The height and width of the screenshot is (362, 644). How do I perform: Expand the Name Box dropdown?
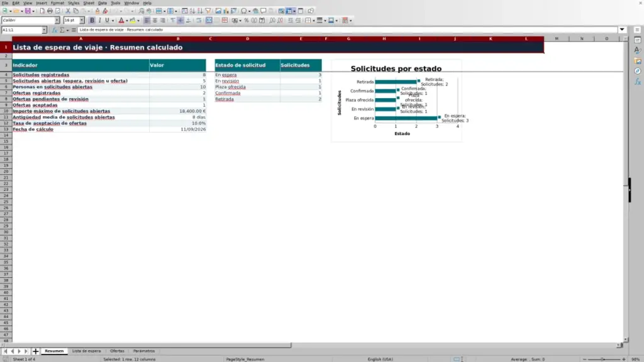click(44, 30)
